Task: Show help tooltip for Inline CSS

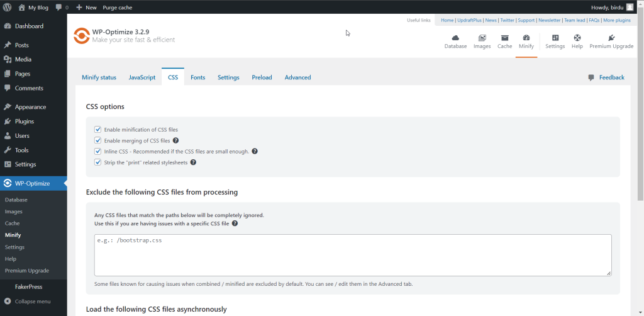Action: [x=255, y=151]
